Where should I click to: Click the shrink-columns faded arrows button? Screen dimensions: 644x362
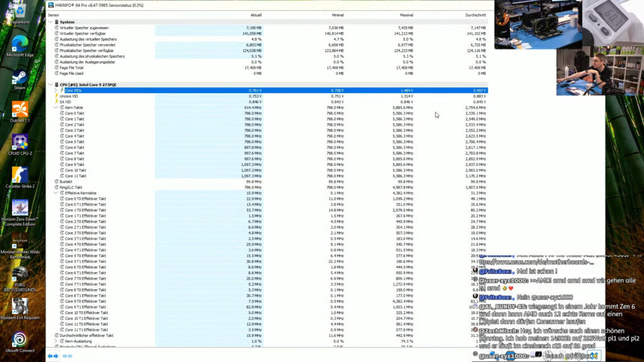[x=67, y=356]
